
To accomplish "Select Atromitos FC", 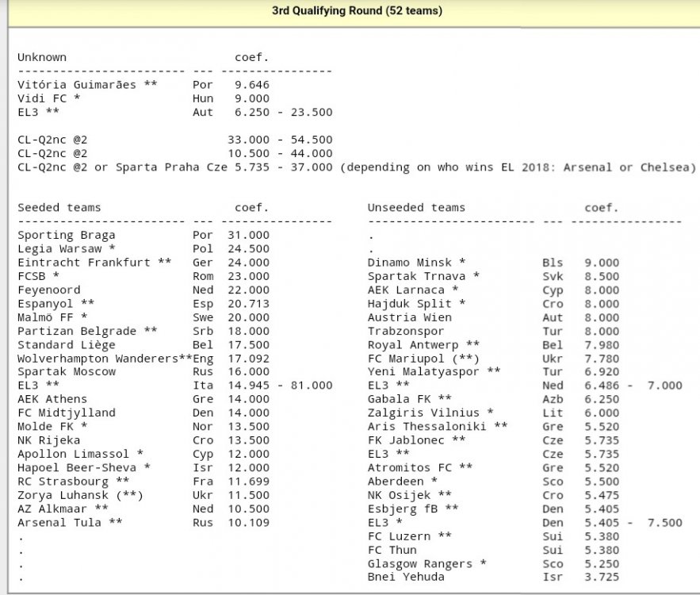I will 409,468.
